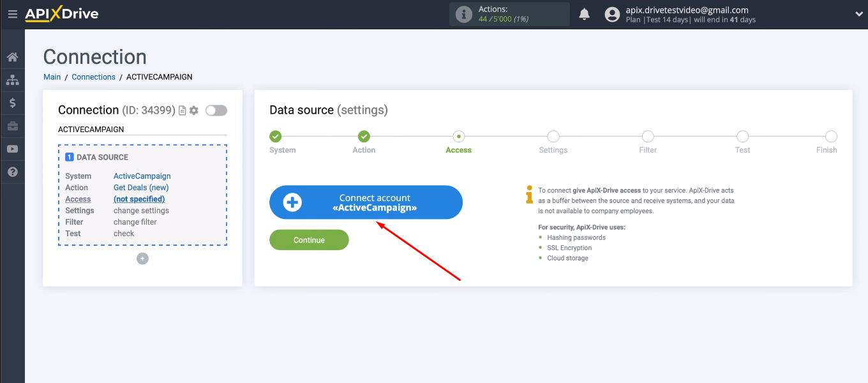Screen dimensions: 868x383
Task: Click the plus icon below the Data Source panel
Action: point(142,259)
